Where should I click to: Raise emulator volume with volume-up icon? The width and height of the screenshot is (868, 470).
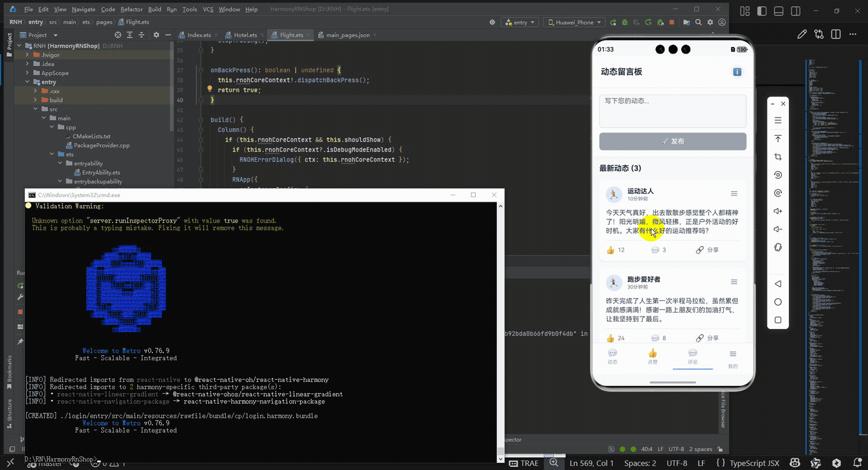click(777, 211)
